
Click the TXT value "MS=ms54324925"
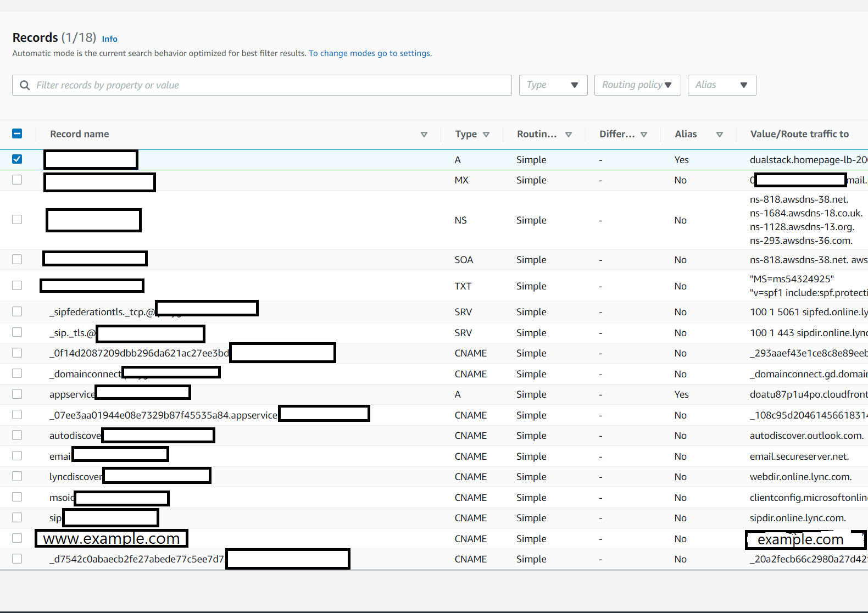pyautogui.click(x=792, y=279)
